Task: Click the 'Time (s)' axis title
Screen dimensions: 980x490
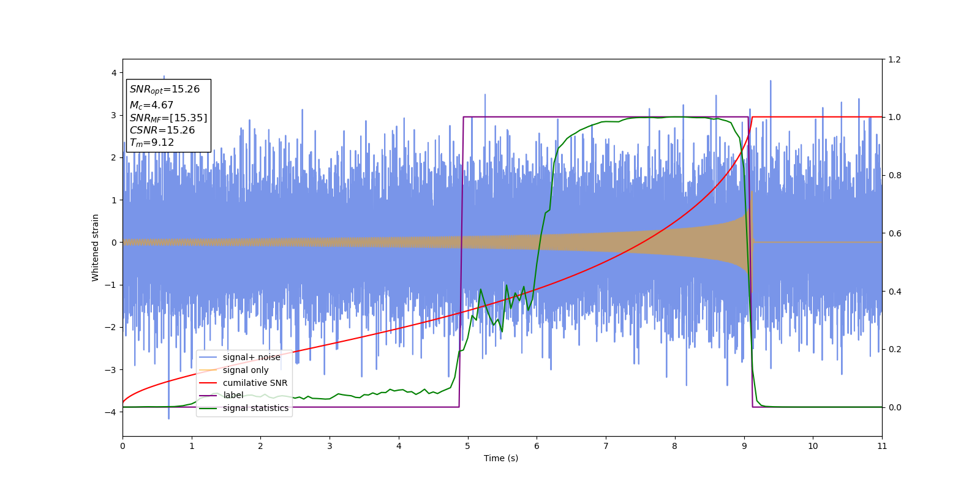Action: pos(501,458)
